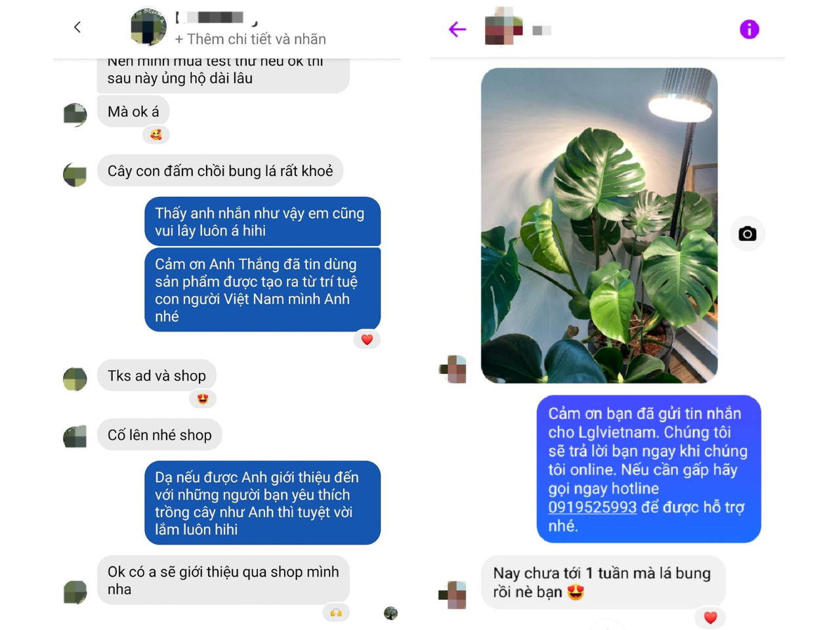The width and height of the screenshot is (840, 630).
Task: Go back using the black left chevron
Action: tap(77, 27)
